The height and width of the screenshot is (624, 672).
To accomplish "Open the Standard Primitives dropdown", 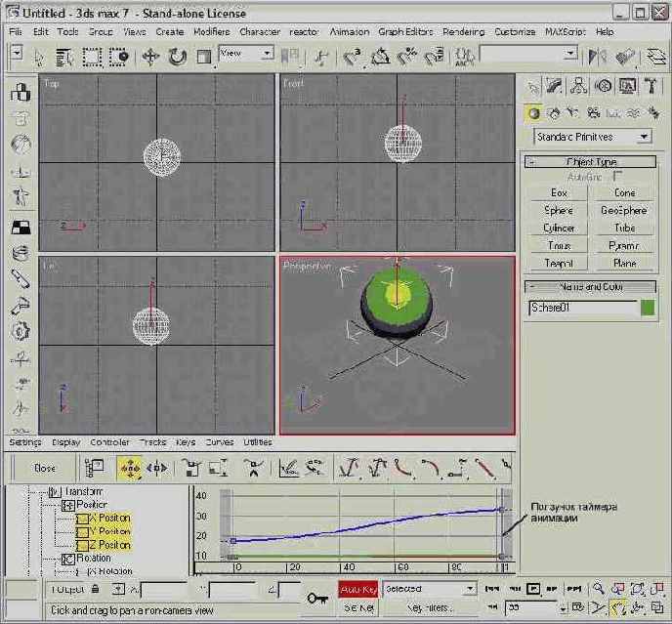I will 593,137.
